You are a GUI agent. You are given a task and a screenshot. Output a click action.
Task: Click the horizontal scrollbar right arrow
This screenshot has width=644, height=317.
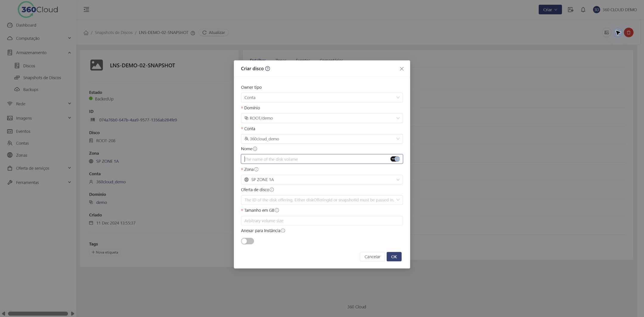[72, 314]
